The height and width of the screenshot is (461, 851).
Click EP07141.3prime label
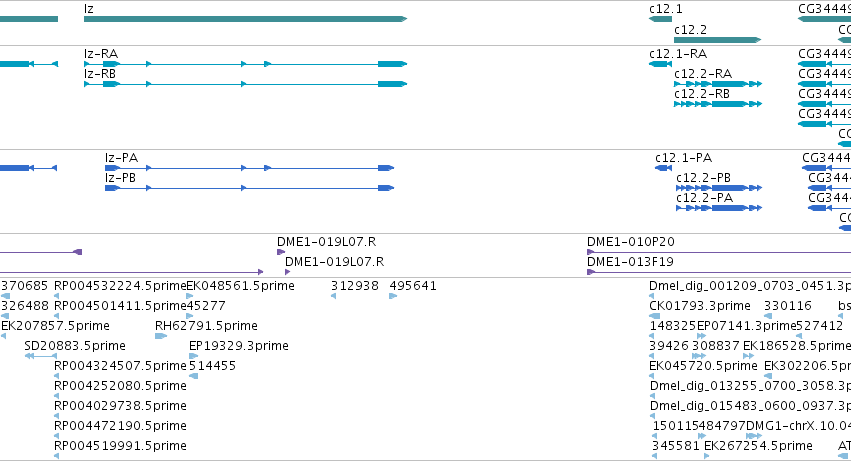point(746,326)
